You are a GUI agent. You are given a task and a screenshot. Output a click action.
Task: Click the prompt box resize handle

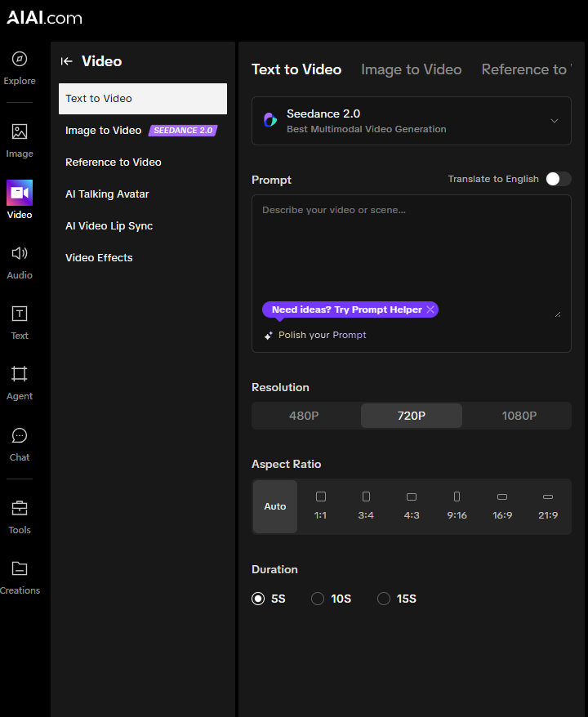558,314
